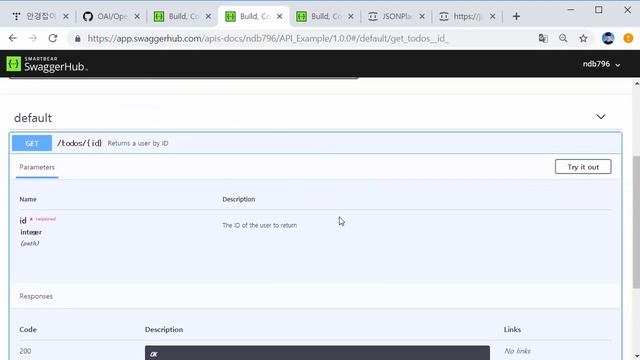
Task: Open a new tab with the plus icon
Action: tap(516, 16)
